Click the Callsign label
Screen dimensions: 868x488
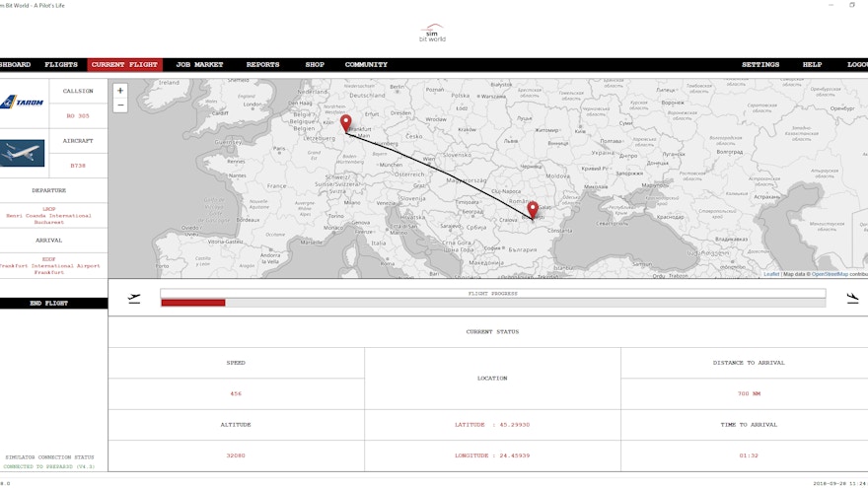78,92
